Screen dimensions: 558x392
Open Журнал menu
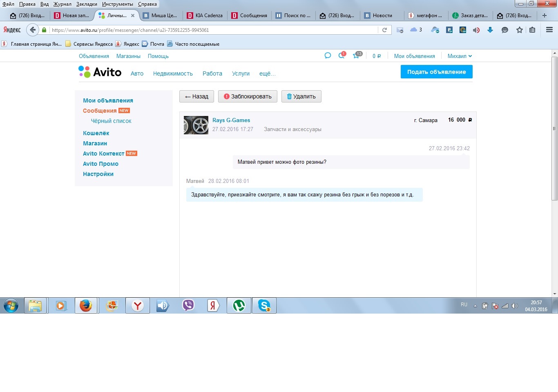[x=62, y=4]
